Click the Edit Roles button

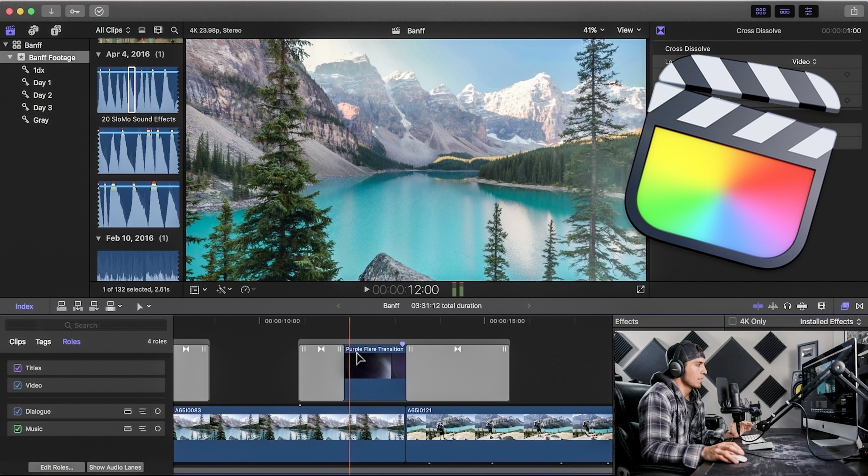click(57, 467)
